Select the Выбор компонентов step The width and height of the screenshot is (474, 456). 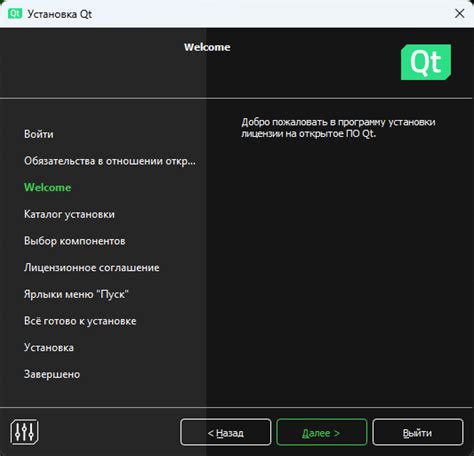(75, 241)
